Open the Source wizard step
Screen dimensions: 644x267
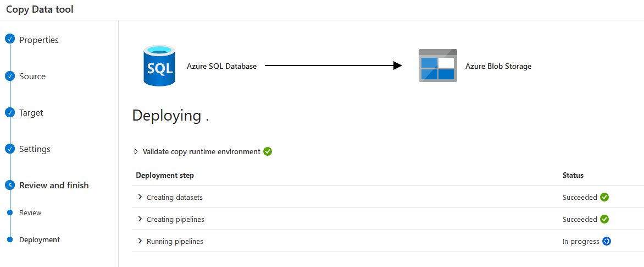coord(32,77)
